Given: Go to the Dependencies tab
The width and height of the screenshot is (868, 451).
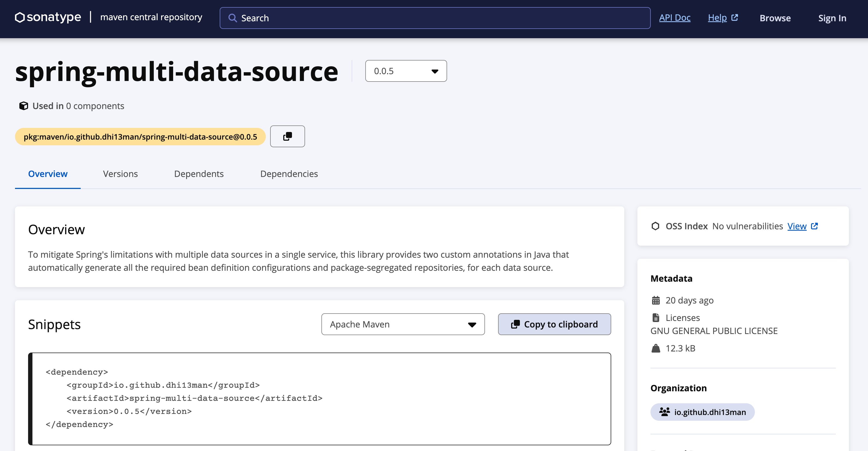Looking at the screenshot, I should 289,174.
